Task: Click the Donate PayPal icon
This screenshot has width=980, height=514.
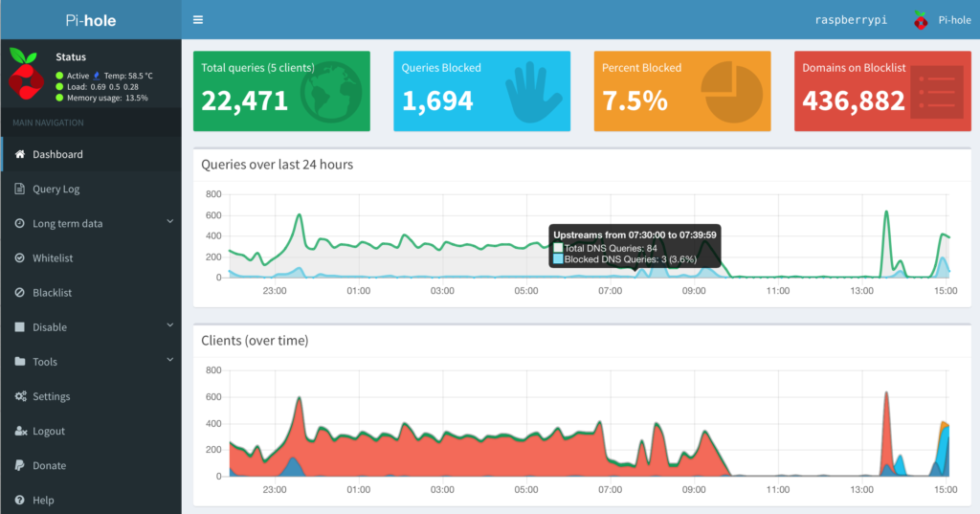Action: click(20, 465)
